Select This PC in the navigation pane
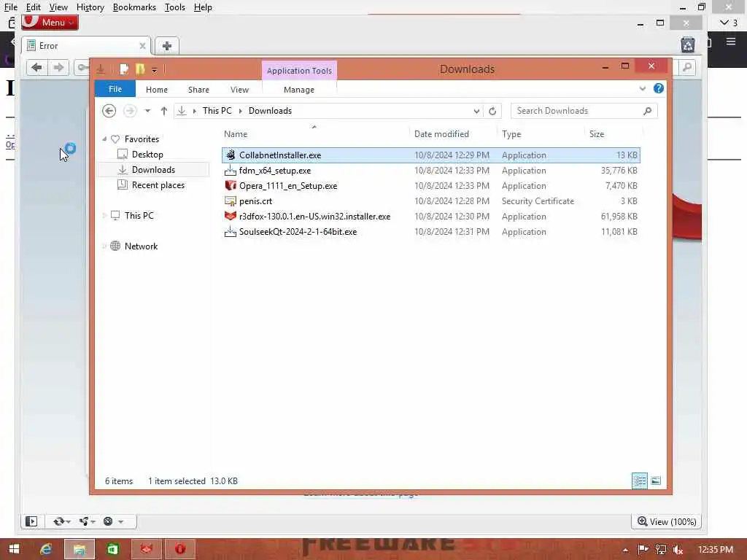 pyautogui.click(x=139, y=215)
